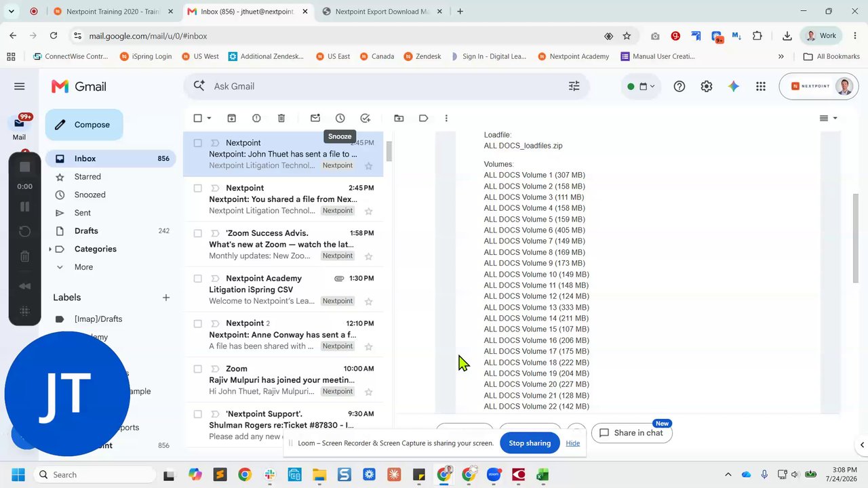Tick the select-all emails checkbox

(197, 118)
